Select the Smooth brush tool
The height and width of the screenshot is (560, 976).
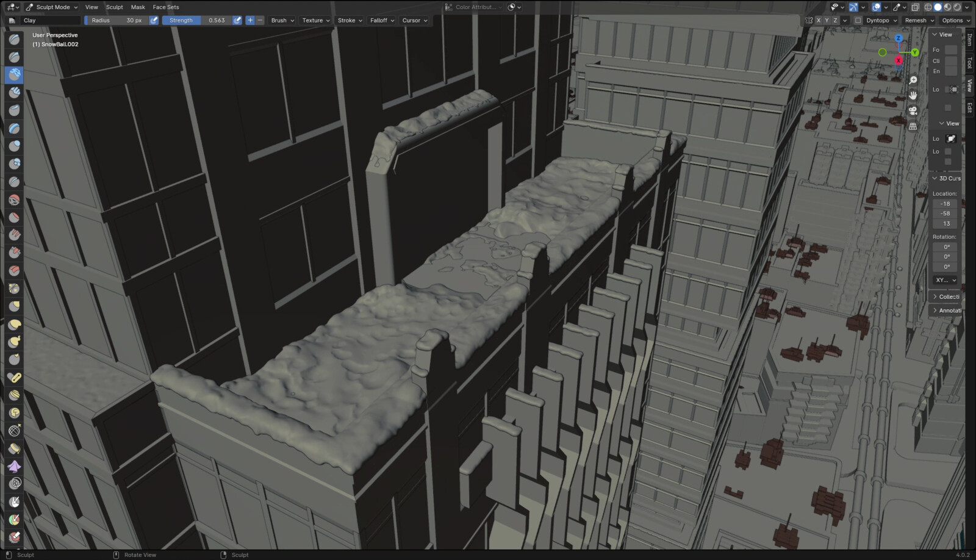14,200
